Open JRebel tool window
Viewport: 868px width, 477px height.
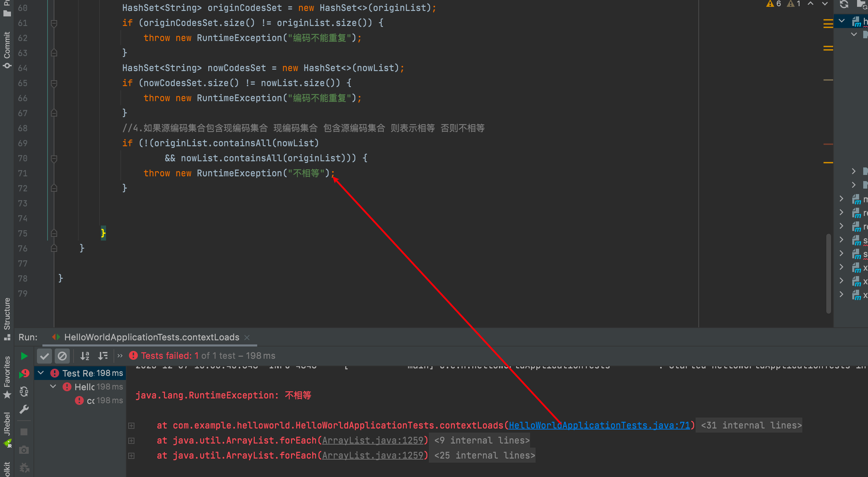pyautogui.click(x=7, y=429)
